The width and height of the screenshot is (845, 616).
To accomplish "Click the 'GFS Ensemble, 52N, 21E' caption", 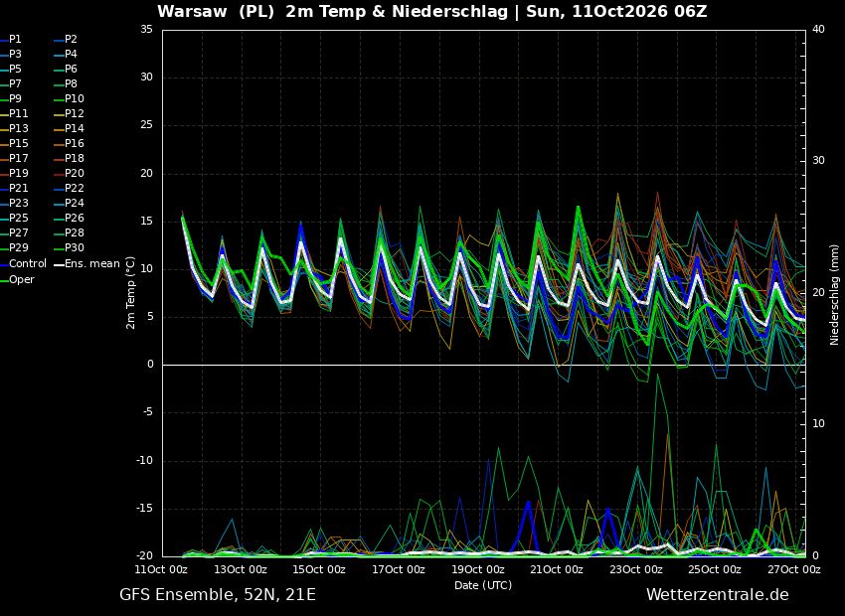I will click(218, 595).
